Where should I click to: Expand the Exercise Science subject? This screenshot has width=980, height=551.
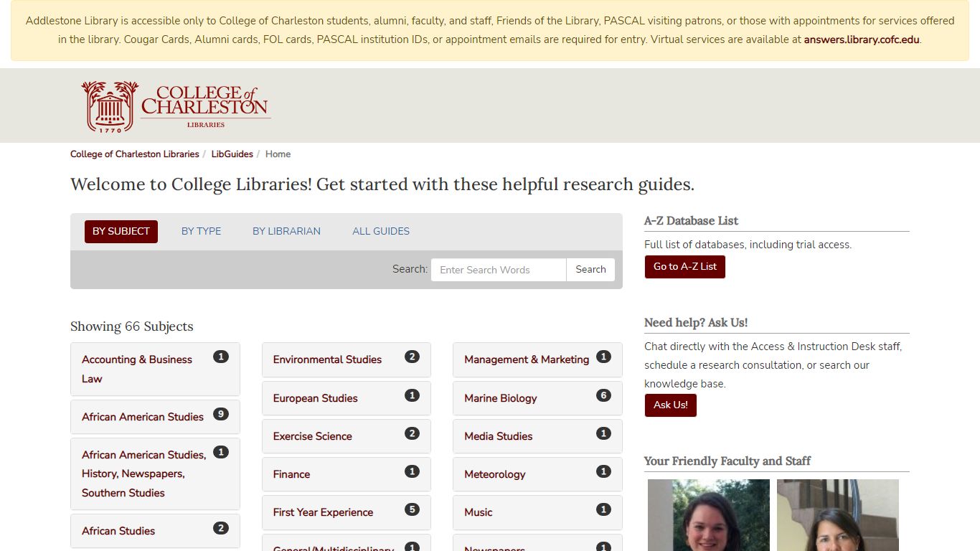click(347, 436)
